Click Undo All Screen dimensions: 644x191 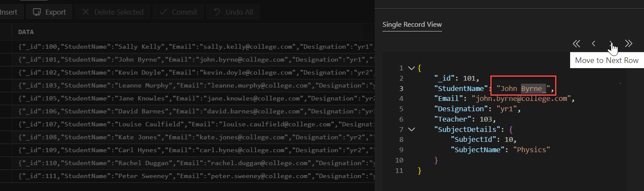[x=233, y=12]
